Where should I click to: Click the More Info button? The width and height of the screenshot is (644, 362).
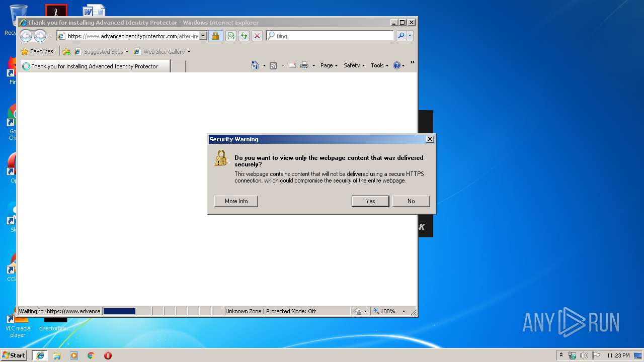[x=236, y=201]
